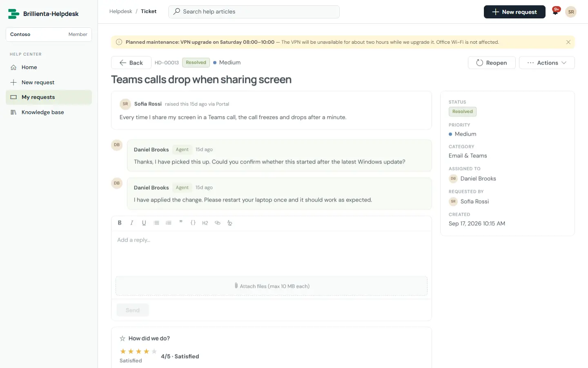
Task: Dismiss the planned maintenance banner
Action: click(x=568, y=42)
